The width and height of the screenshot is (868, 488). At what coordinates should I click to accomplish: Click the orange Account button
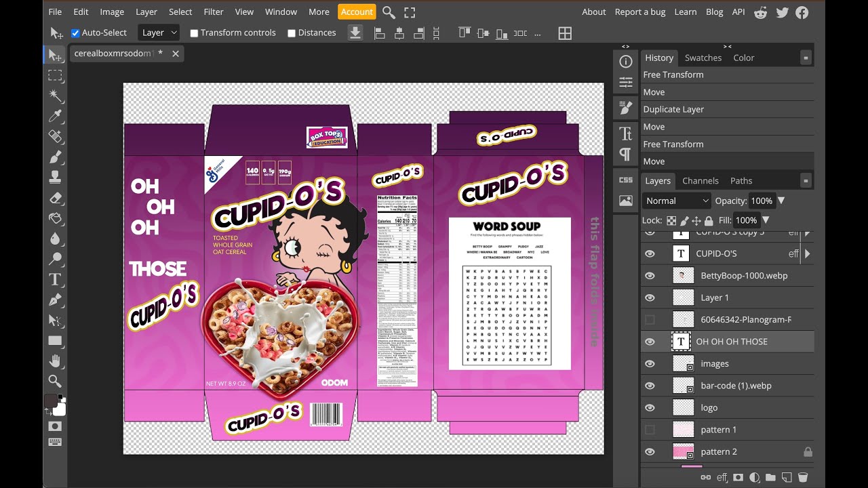tap(357, 12)
